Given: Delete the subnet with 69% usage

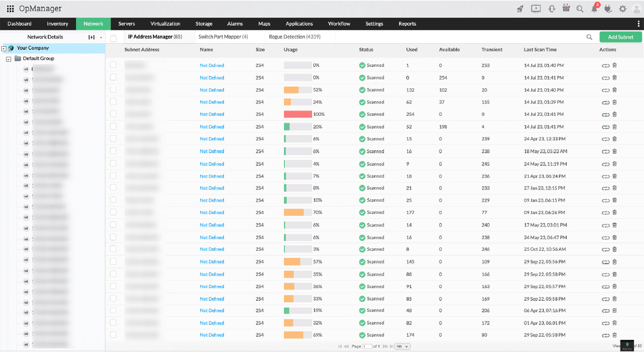Looking at the screenshot, I should (614, 335).
